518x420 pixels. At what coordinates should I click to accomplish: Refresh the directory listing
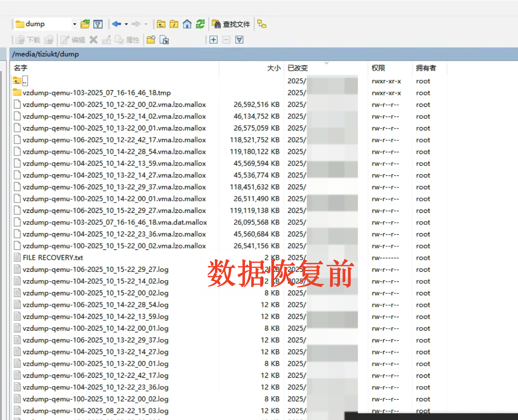[x=200, y=24]
